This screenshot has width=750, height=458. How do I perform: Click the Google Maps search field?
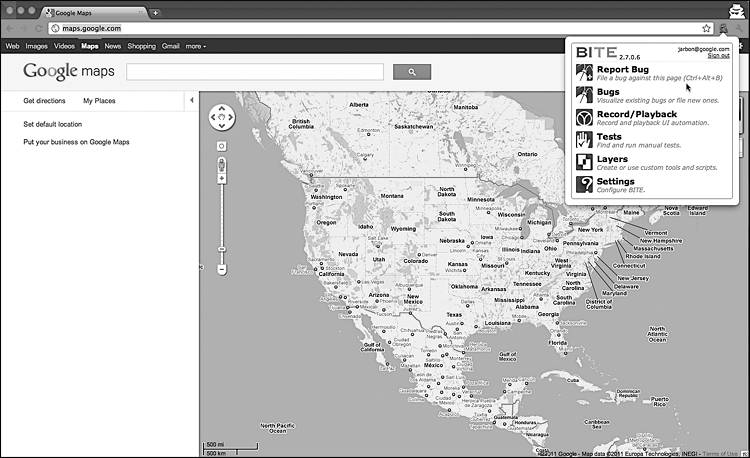(x=255, y=72)
